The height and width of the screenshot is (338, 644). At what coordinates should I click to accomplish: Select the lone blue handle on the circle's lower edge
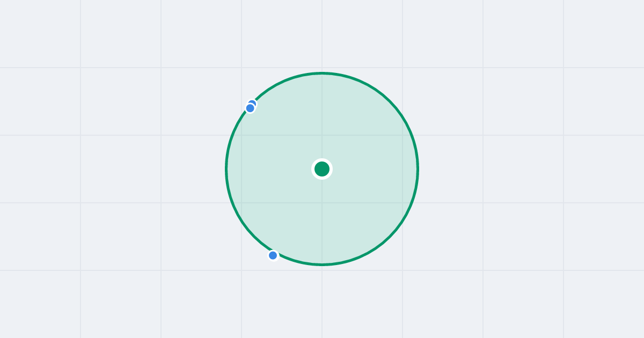[273, 255]
